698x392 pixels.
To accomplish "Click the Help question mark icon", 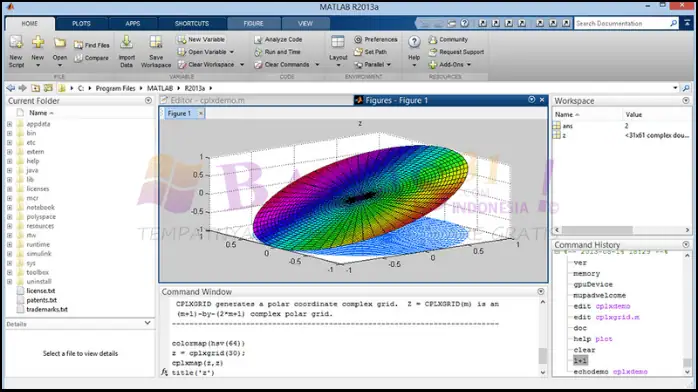I will [414, 42].
